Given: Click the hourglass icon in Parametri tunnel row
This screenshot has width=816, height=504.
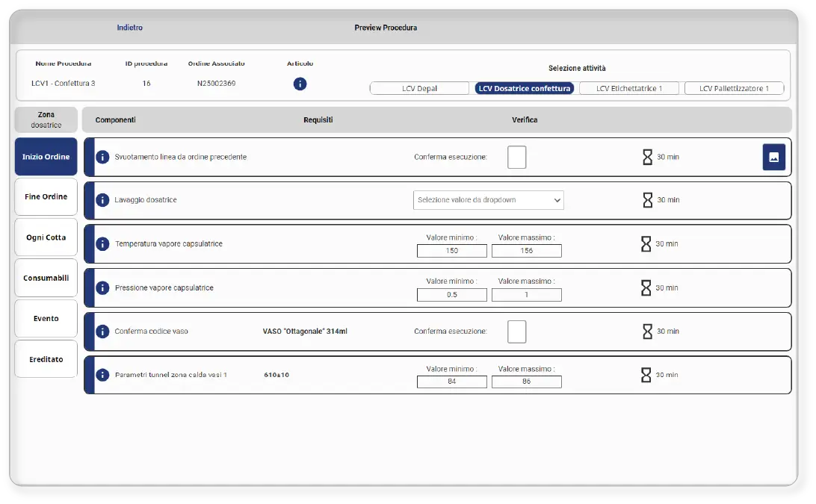Looking at the screenshot, I should pyautogui.click(x=646, y=375).
